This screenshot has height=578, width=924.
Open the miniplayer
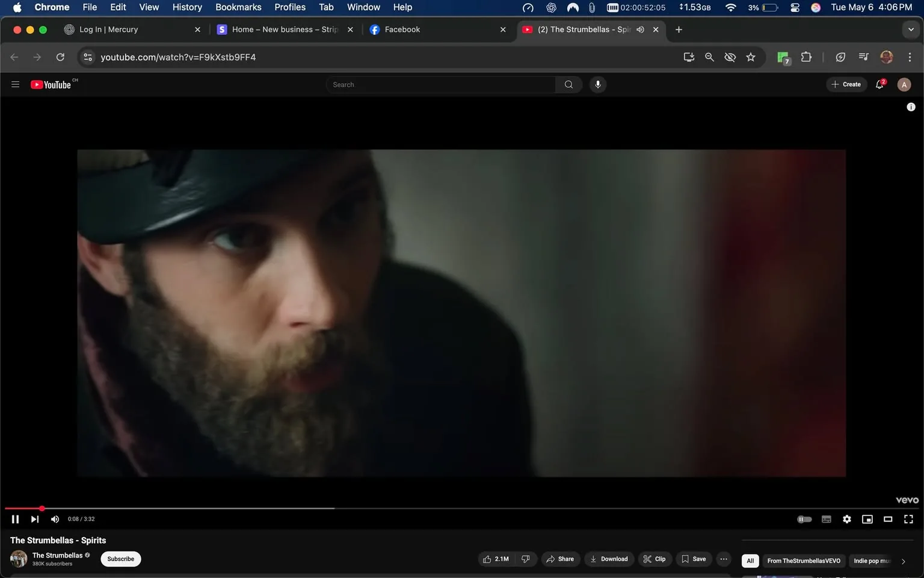[867, 519]
